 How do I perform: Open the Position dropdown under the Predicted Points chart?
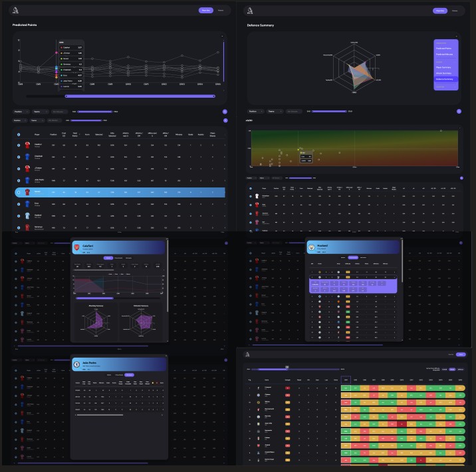21,112
